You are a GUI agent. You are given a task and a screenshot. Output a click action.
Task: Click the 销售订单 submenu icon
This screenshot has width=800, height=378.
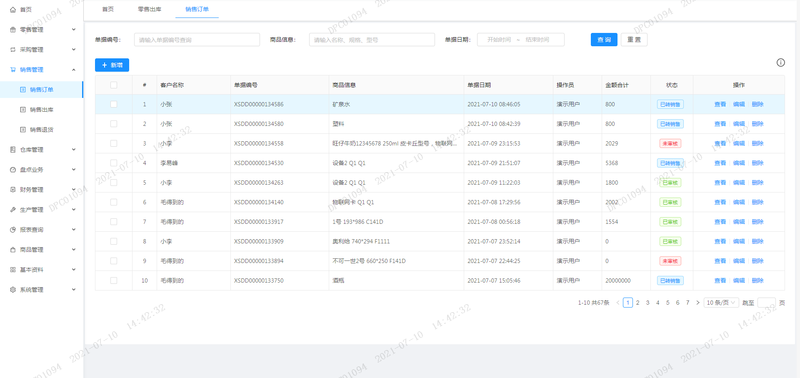(22, 90)
